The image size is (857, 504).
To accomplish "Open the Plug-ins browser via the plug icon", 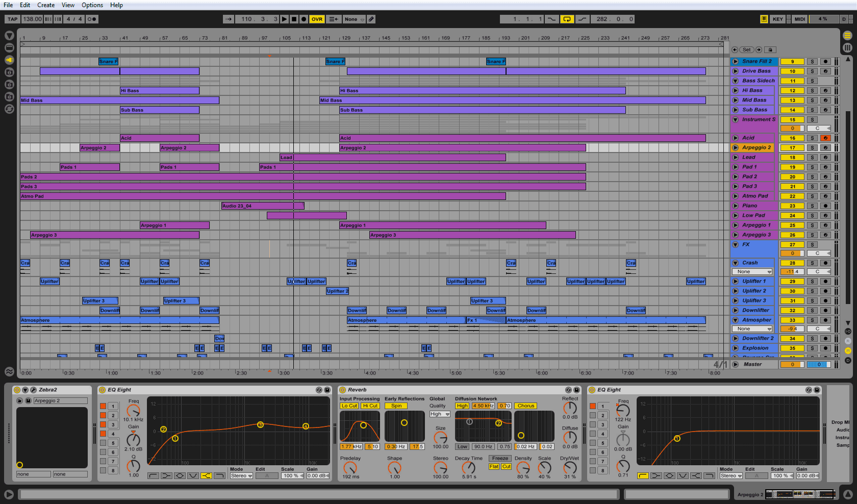I will (9, 60).
